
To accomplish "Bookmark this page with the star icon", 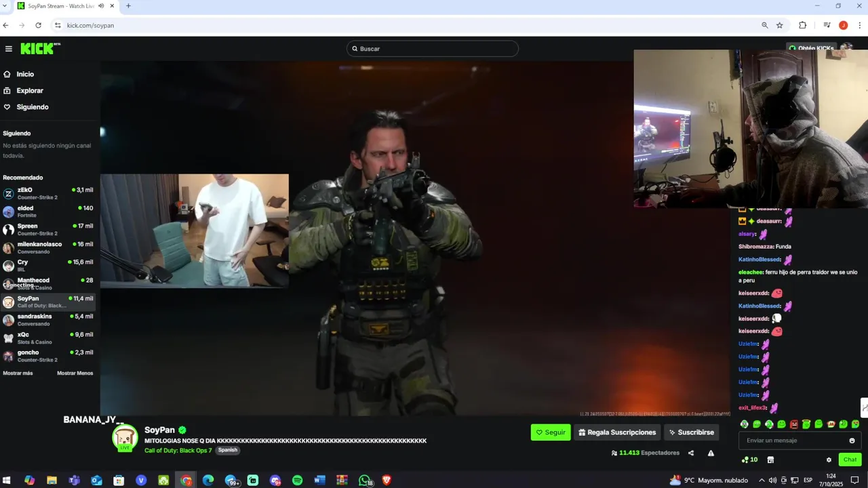I will coord(780,25).
